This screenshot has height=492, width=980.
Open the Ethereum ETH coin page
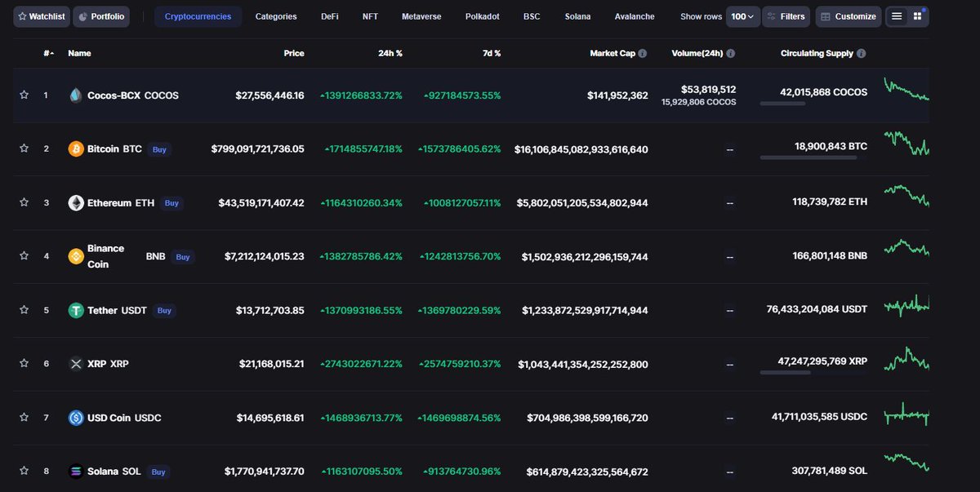pos(121,203)
